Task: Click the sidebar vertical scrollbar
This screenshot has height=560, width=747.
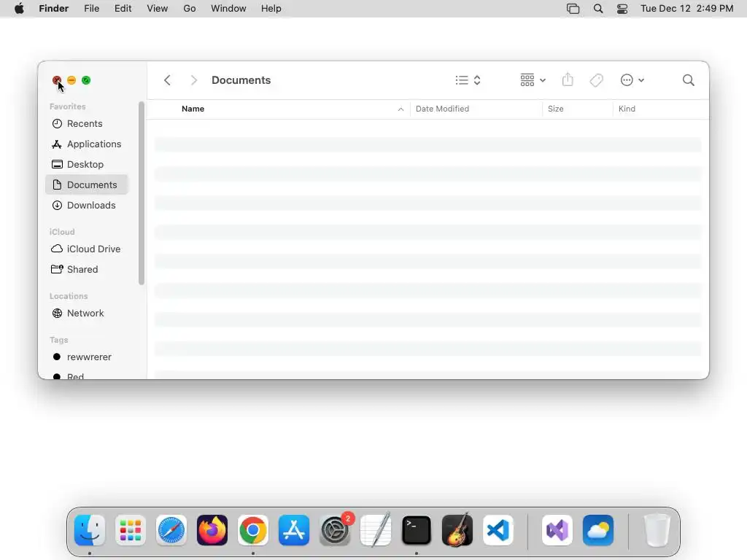Action: (x=141, y=193)
